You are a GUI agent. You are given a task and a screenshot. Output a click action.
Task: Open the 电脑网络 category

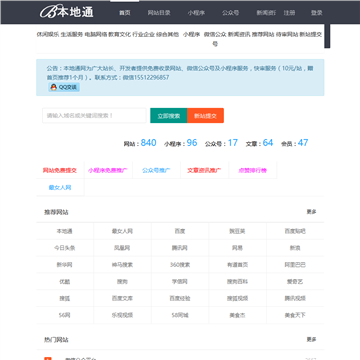tap(96, 34)
